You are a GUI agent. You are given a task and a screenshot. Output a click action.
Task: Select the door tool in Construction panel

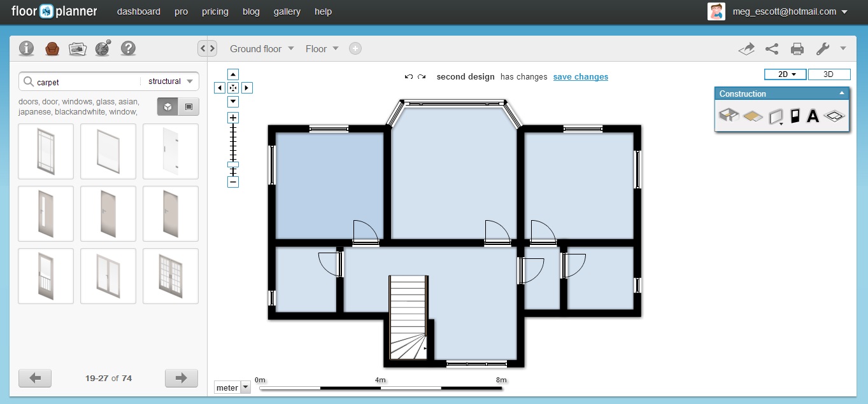(794, 116)
